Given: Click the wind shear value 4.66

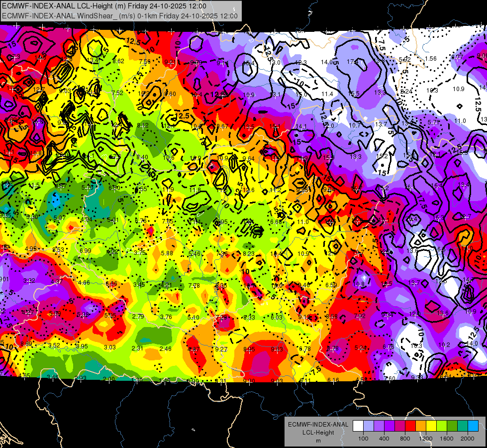Looking at the screenshot, I should [x=84, y=283].
